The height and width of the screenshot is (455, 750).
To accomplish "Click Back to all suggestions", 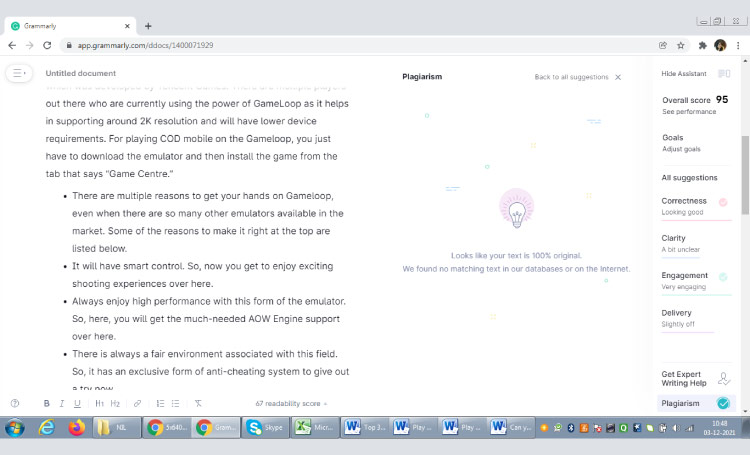I will click(571, 77).
